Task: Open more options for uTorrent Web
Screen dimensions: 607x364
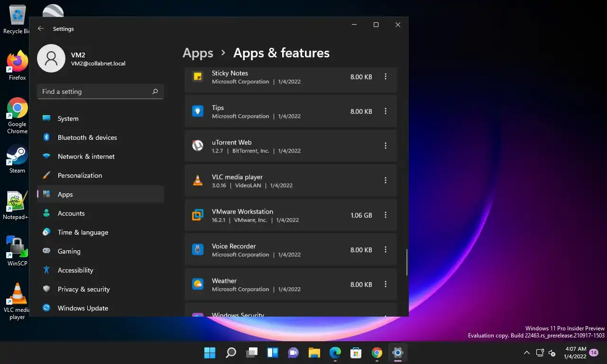Action: tap(386, 146)
